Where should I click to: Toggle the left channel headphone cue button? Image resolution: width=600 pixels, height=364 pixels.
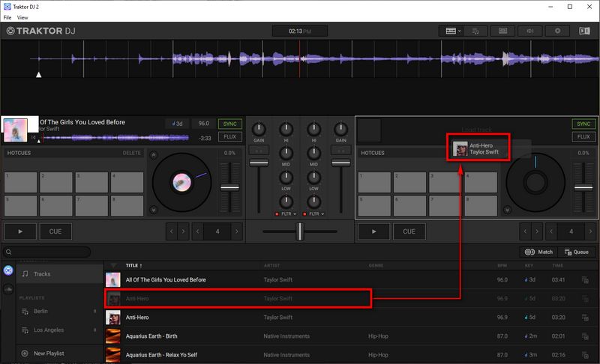coord(259,151)
